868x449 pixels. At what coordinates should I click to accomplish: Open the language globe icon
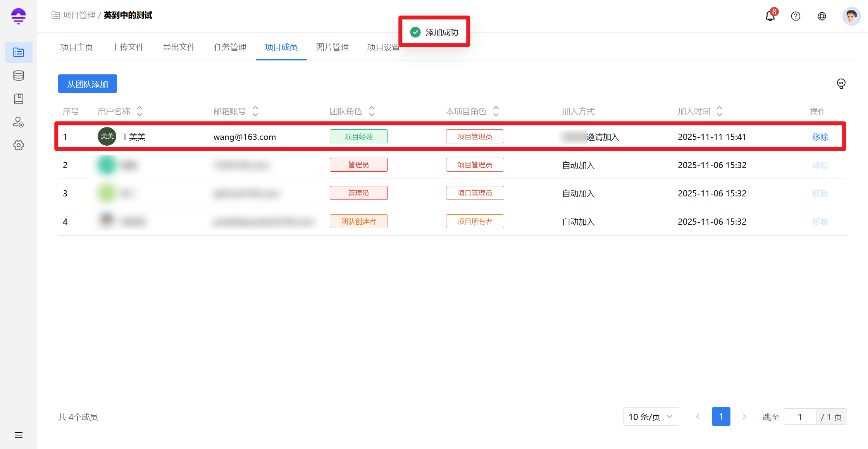tap(821, 16)
